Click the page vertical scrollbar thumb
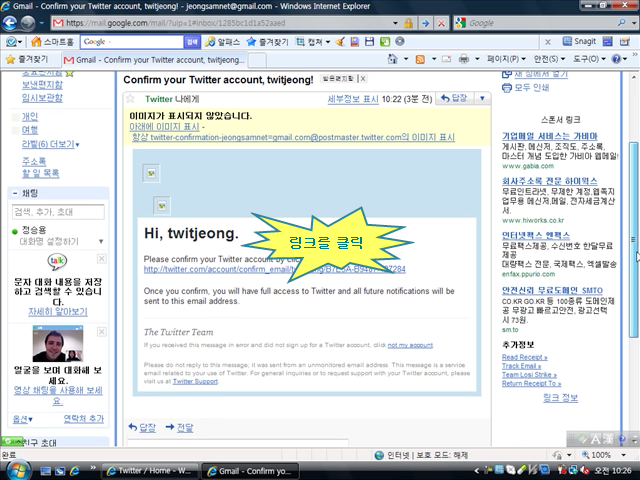 pos(633,239)
